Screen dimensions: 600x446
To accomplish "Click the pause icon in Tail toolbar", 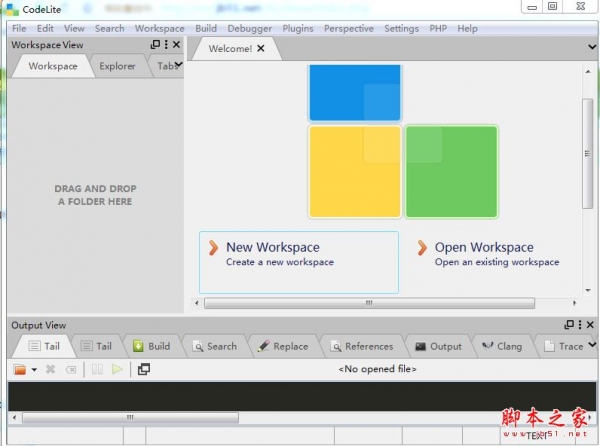I will click(97, 369).
